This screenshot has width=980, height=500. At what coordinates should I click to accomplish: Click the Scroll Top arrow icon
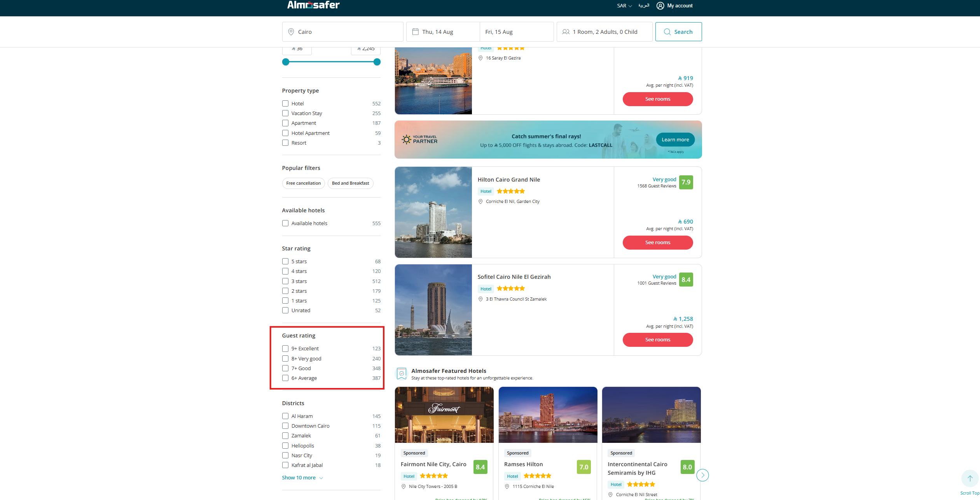[x=970, y=479]
